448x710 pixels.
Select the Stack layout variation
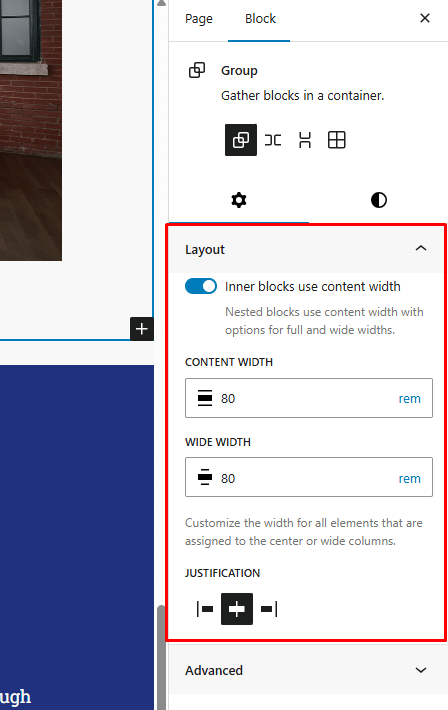pos(305,140)
